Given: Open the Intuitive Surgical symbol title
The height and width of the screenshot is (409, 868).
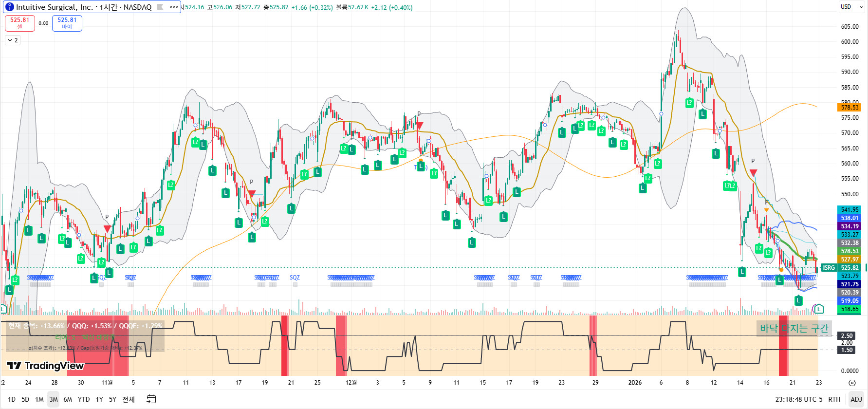Looking at the screenshot, I should 84,7.
